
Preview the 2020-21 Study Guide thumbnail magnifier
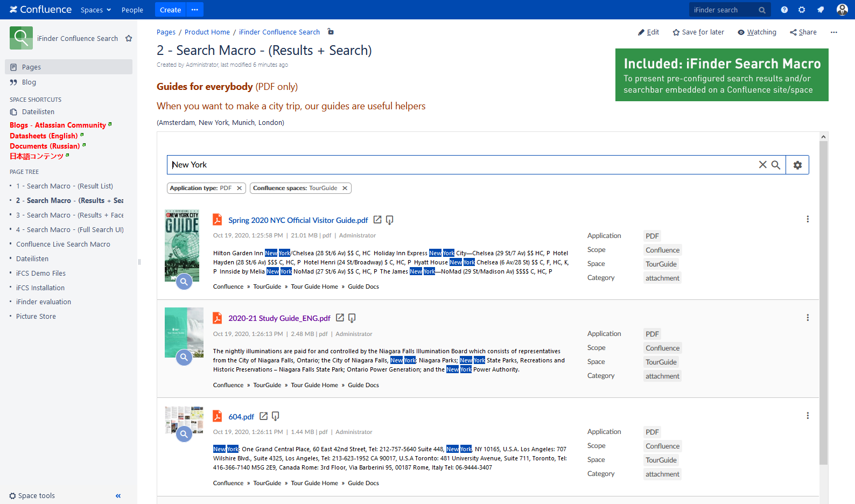point(184,357)
